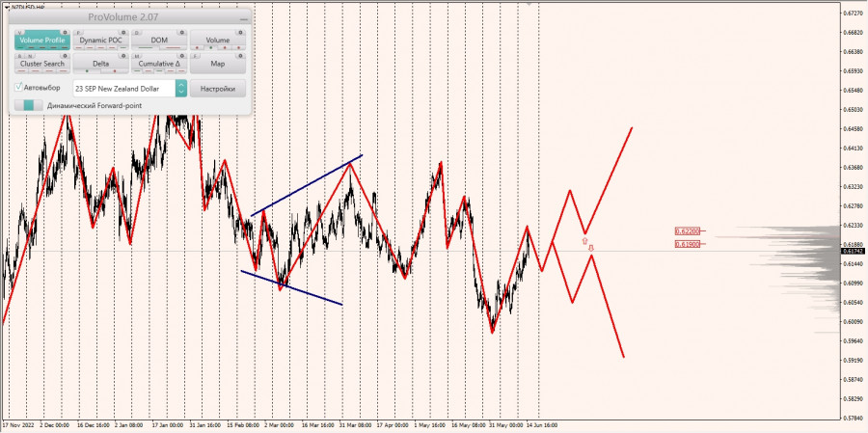Open Cluster Search gear settings
This screenshot has height=433, width=868.
(x=65, y=56)
